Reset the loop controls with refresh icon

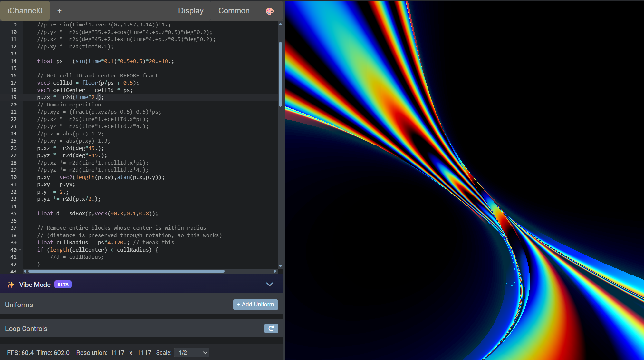[x=271, y=328]
